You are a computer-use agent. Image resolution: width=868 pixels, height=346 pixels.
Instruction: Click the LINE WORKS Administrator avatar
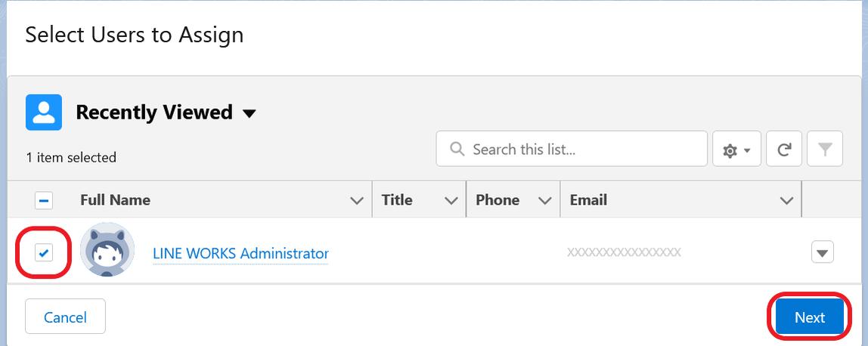point(107,250)
